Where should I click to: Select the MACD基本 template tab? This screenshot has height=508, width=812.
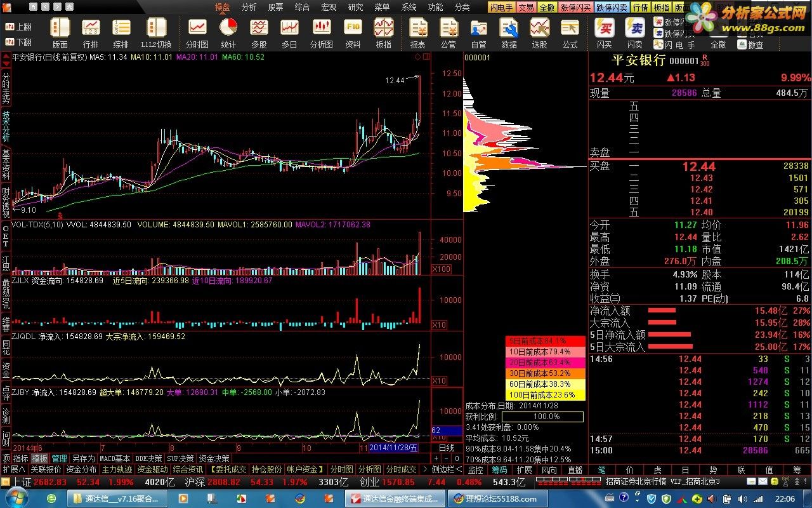click(115, 458)
